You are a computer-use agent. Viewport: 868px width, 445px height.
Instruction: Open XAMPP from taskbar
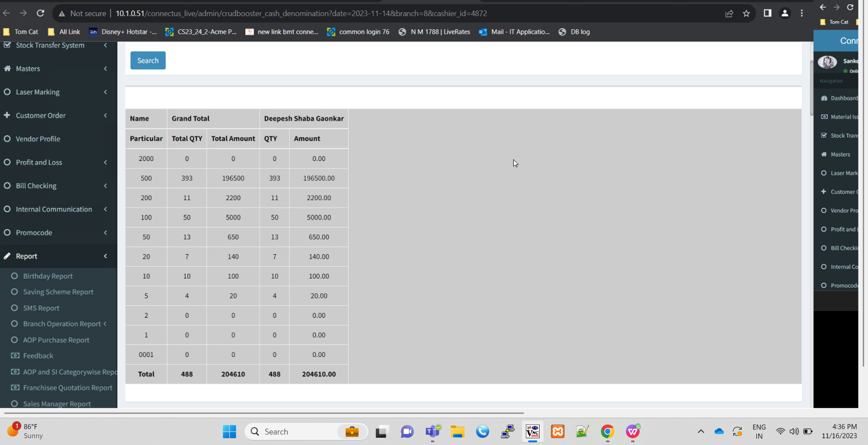point(558,431)
